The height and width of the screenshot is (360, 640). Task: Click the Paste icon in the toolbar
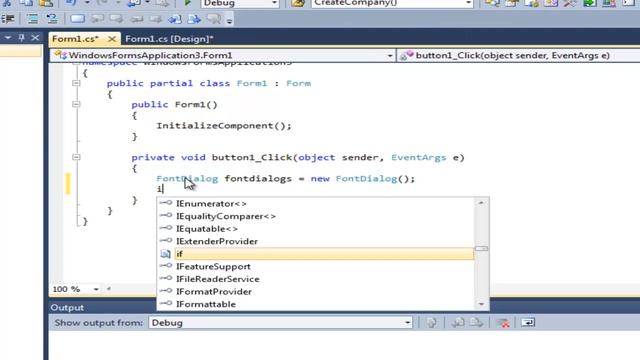pyautogui.click(x=46, y=3)
